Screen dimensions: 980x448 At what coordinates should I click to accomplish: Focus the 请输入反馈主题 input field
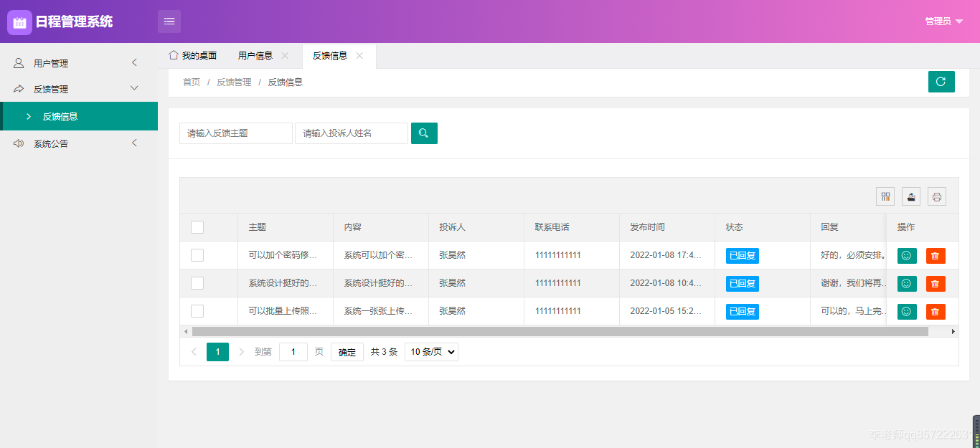pos(236,133)
